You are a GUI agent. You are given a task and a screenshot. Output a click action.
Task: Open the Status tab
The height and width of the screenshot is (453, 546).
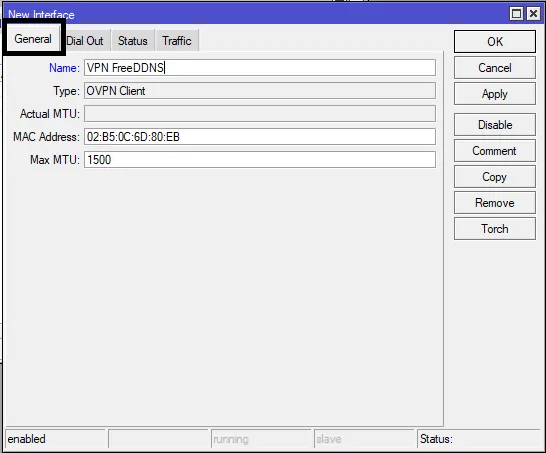point(133,41)
